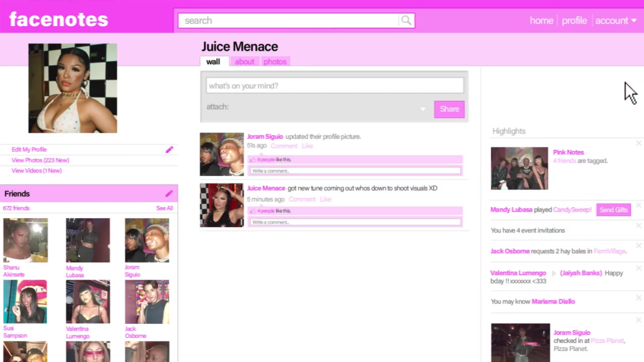Click pencil icon in Friends header
This screenshot has width=644, height=362.
[x=169, y=194]
